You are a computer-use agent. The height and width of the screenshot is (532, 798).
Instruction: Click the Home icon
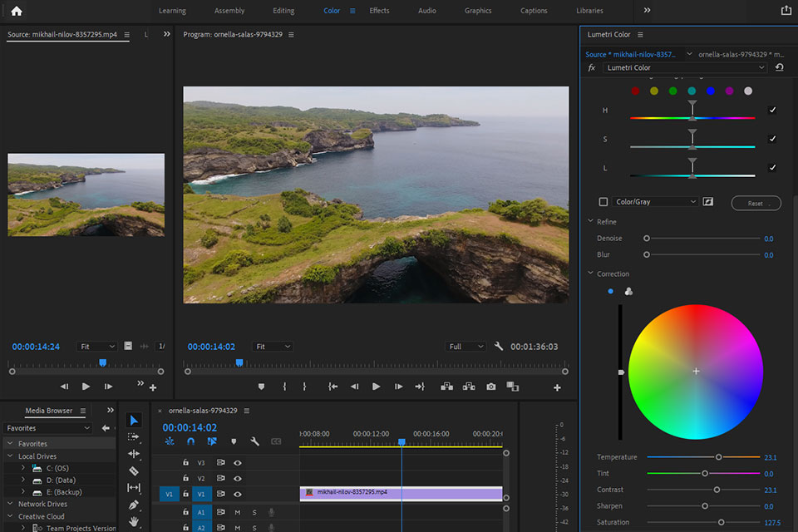click(17, 11)
